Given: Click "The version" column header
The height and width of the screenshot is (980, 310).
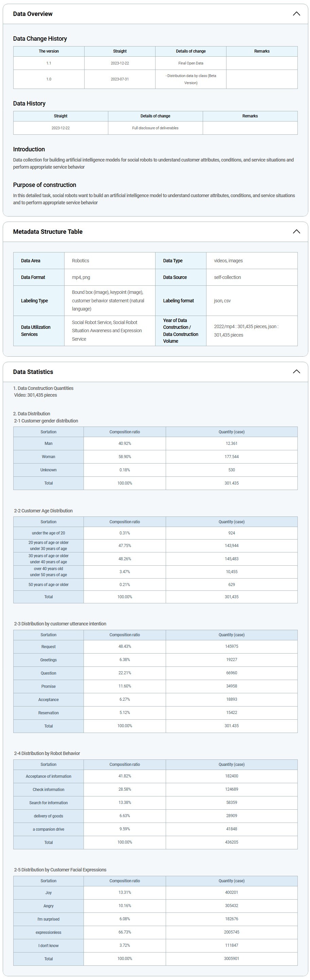Looking at the screenshot, I should 49,51.
